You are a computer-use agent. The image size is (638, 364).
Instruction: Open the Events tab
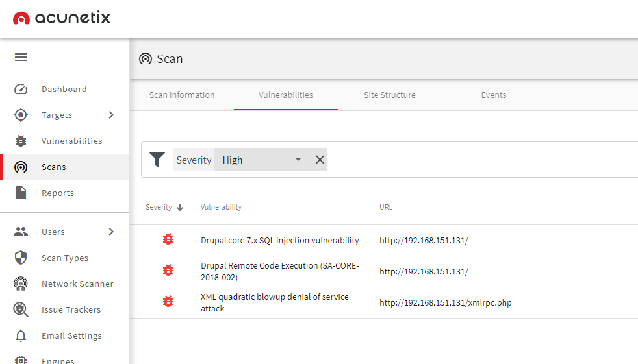tap(494, 95)
